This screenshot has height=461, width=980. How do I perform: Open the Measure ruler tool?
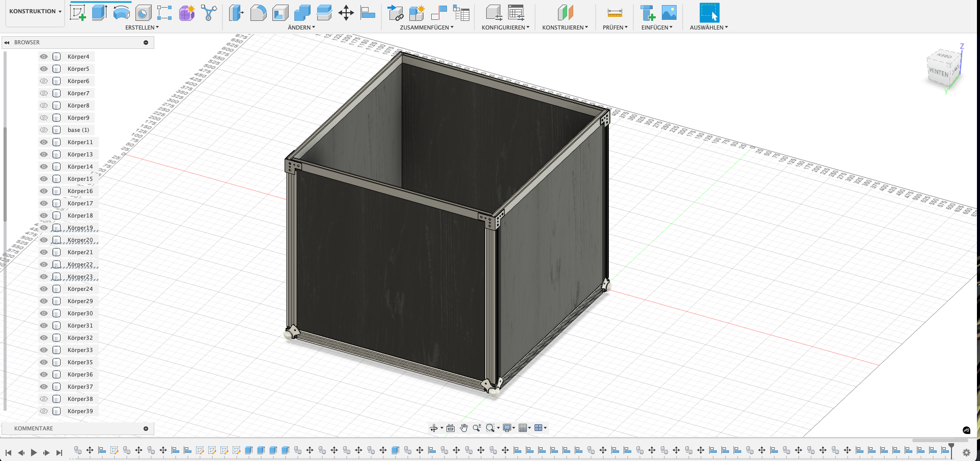click(x=614, y=13)
